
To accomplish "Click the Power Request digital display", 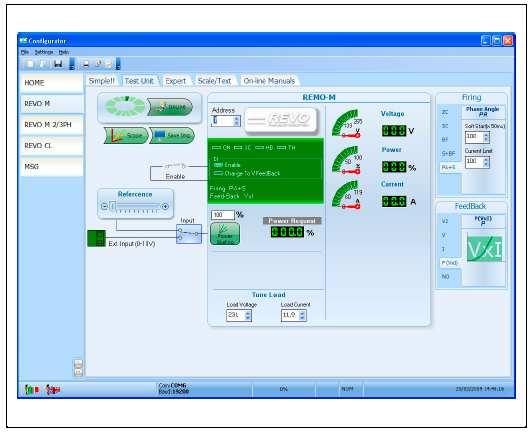I will tap(287, 232).
